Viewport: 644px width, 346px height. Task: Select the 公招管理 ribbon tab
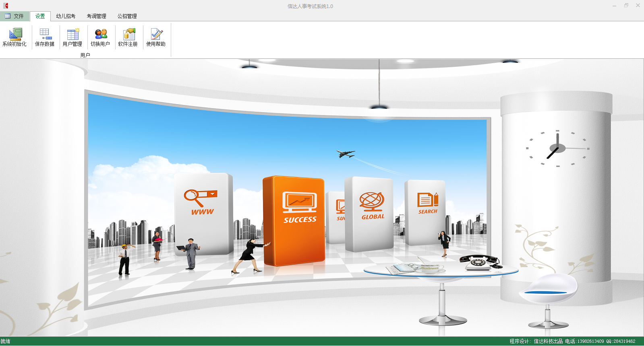coord(127,16)
